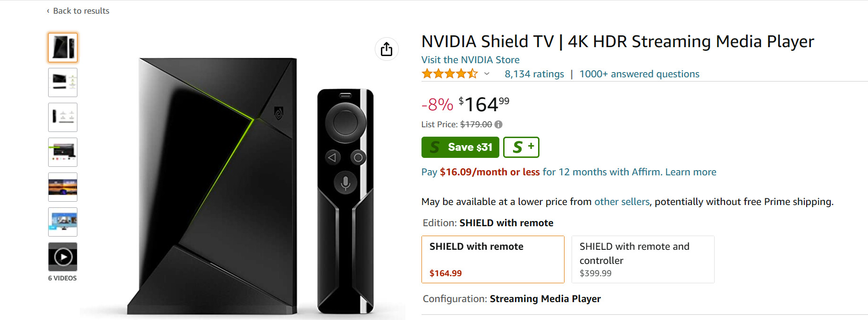Choose the SHIELD with remote edition
The width and height of the screenshot is (868, 320).
coord(492,259)
